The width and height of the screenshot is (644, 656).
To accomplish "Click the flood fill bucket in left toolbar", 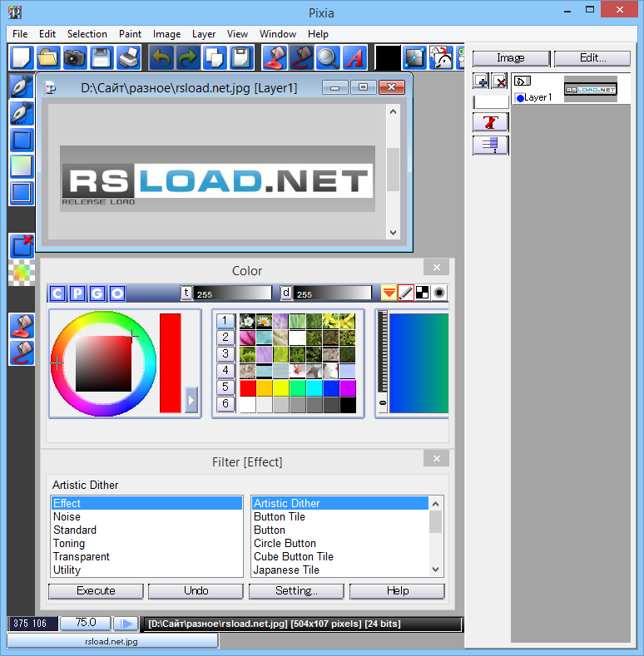I will 22,326.
